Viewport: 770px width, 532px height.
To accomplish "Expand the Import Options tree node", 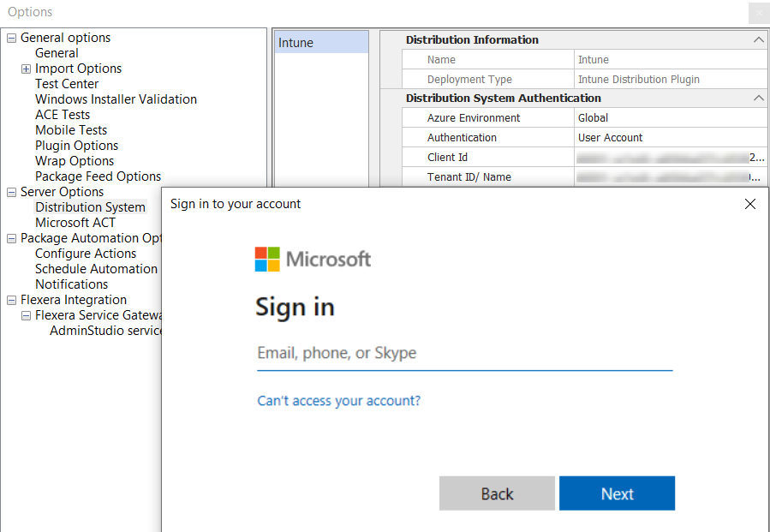I will (x=26, y=69).
